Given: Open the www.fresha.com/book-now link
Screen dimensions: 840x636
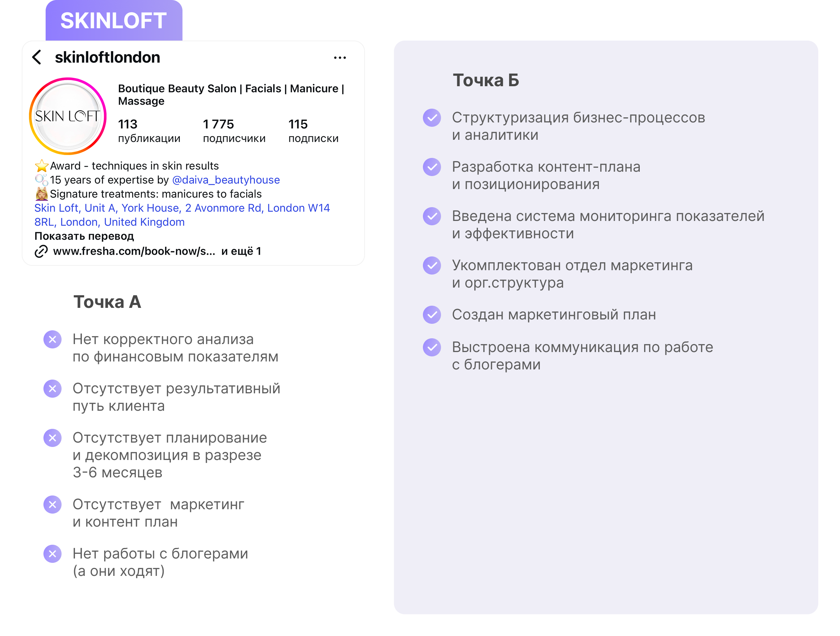Looking at the screenshot, I should (x=134, y=251).
